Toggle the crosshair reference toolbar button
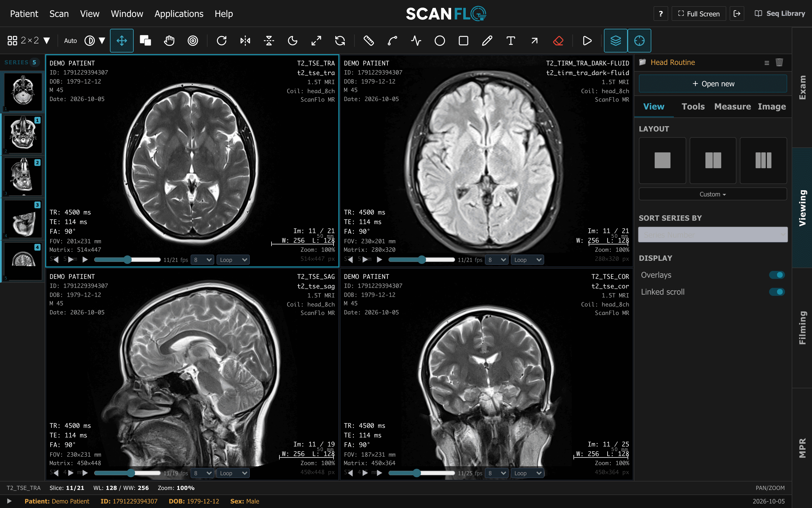The height and width of the screenshot is (508, 812). tap(639, 41)
